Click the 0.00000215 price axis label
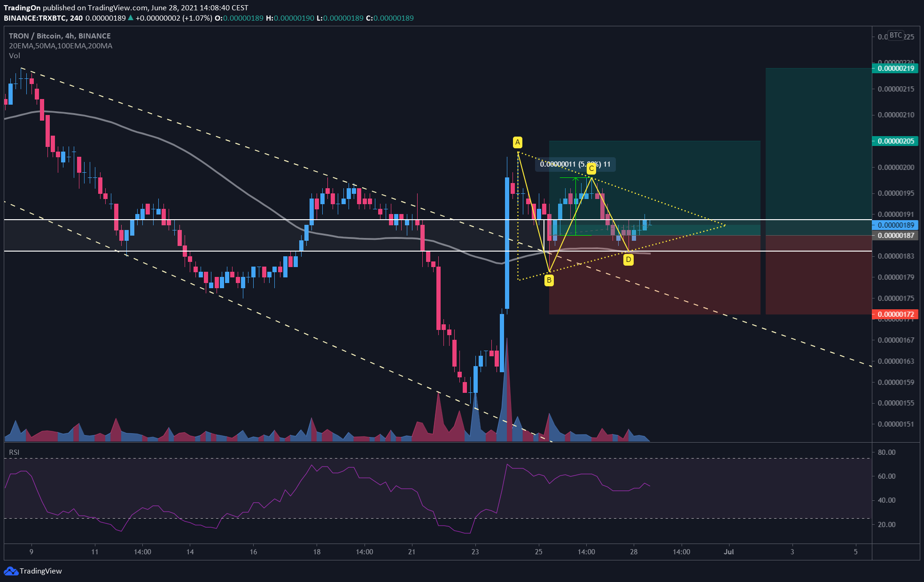 click(896, 89)
